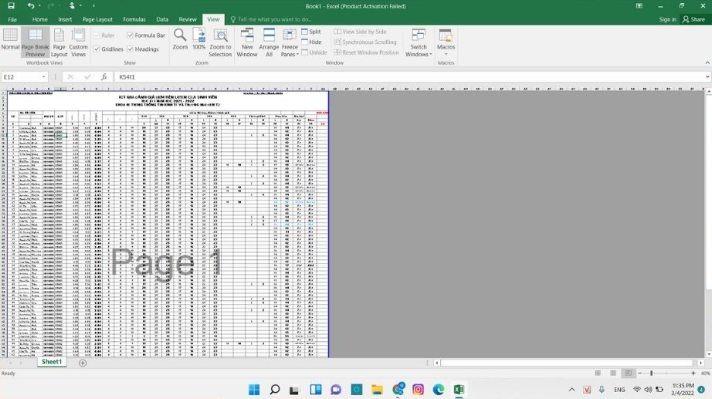Click the Insert Function fx icon
This screenshot has width=712, height=399.
[104, 77]
